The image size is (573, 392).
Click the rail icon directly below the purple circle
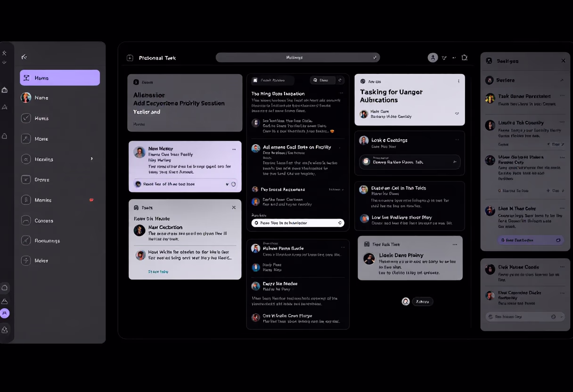coord(5,330)
